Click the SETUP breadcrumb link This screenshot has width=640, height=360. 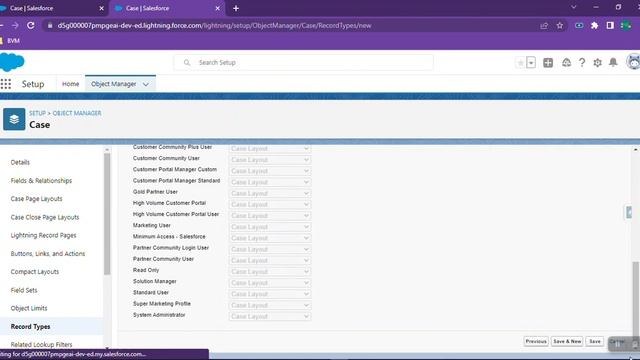click(x=37, y=113)
